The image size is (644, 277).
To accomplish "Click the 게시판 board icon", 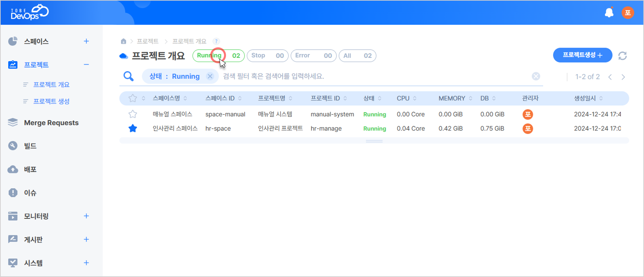I will [13, 239].
